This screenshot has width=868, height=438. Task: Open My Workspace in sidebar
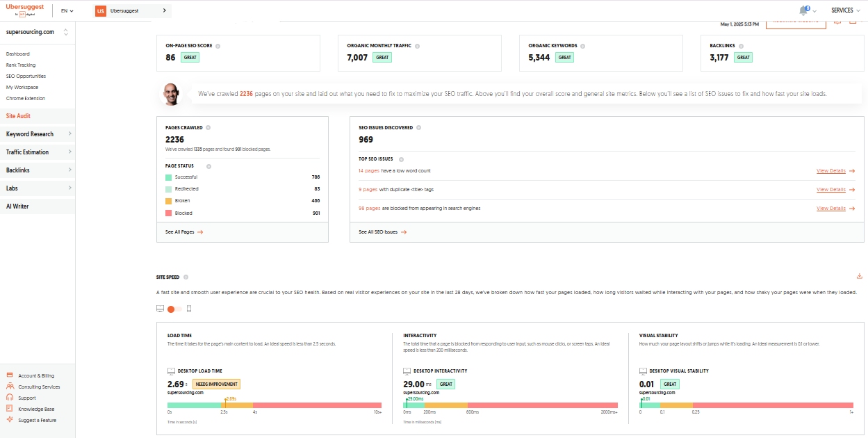(22, 87)
